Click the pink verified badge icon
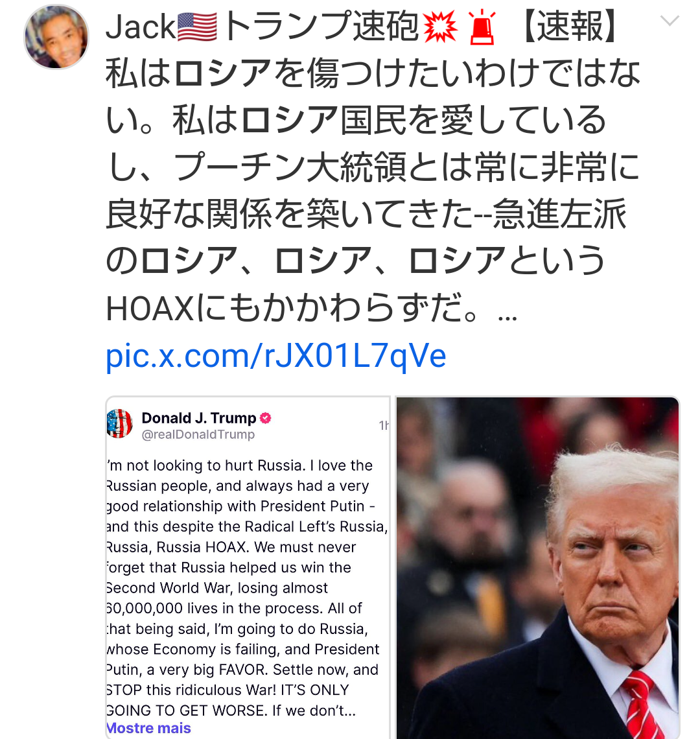 [x=265, y=418]
